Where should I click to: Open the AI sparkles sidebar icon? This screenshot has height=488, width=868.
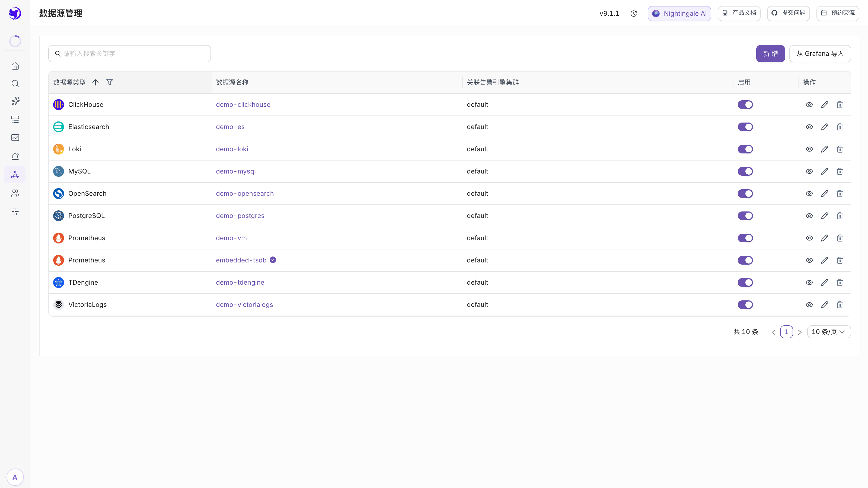(15, 101)
